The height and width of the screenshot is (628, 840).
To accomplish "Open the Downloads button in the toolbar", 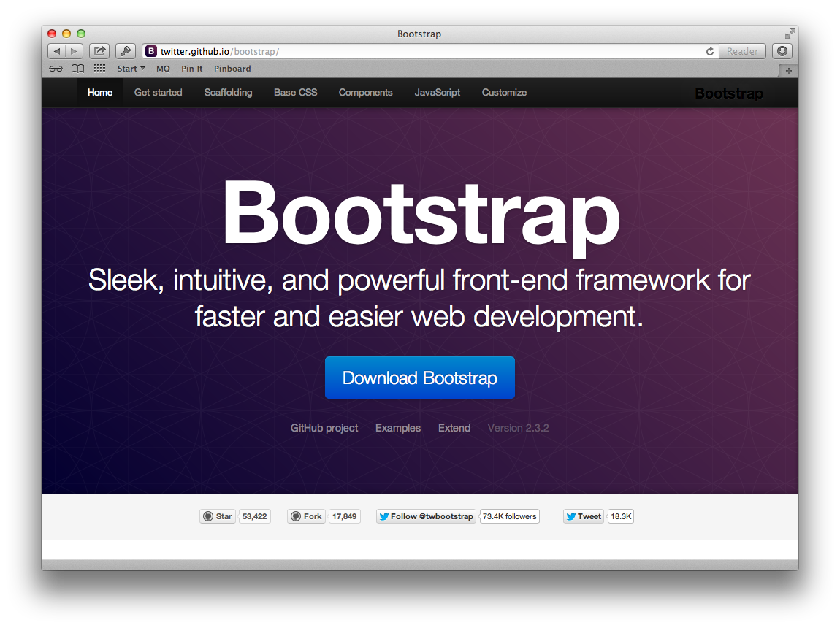I will (782, 51).
